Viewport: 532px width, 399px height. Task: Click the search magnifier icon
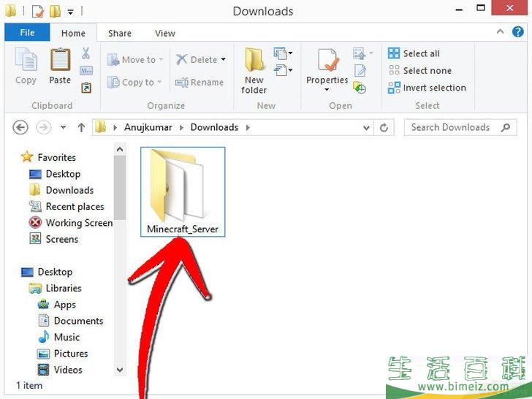click(x=506, y=128)
